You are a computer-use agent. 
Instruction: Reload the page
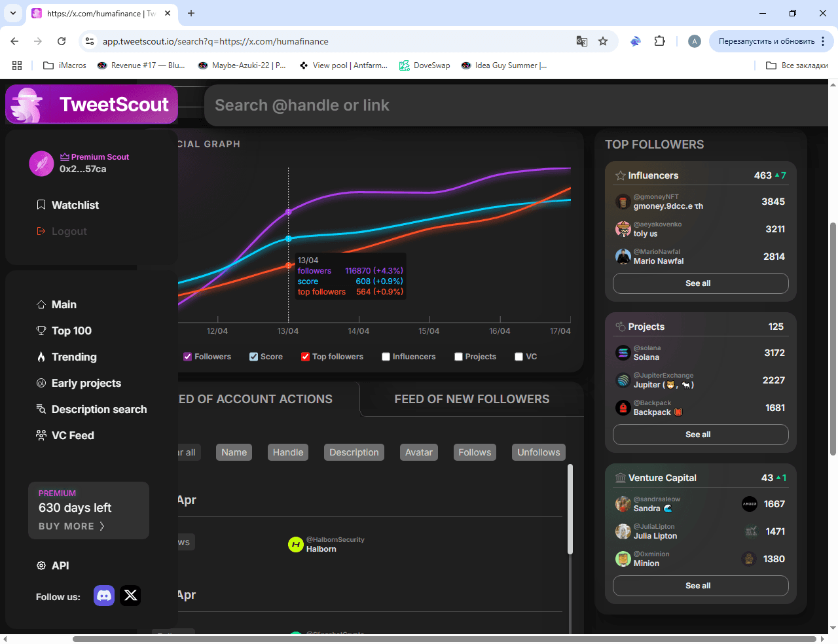pos(62,41)
